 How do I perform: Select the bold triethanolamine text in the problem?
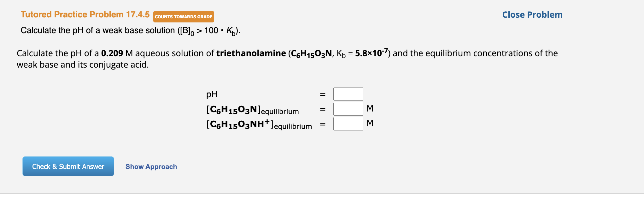pyautogui.click(x=251, y=53)
